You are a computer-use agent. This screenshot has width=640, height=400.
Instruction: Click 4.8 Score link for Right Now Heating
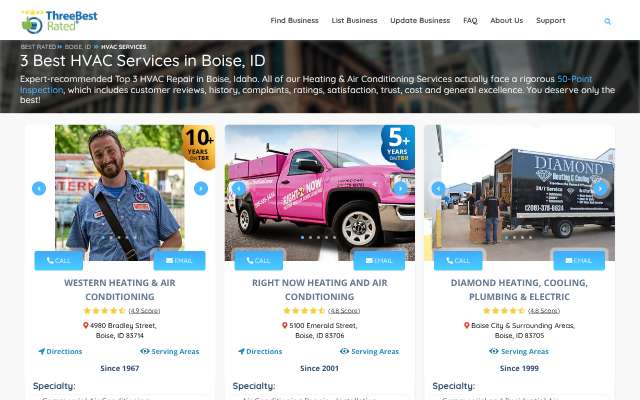[x=344, y=311]
